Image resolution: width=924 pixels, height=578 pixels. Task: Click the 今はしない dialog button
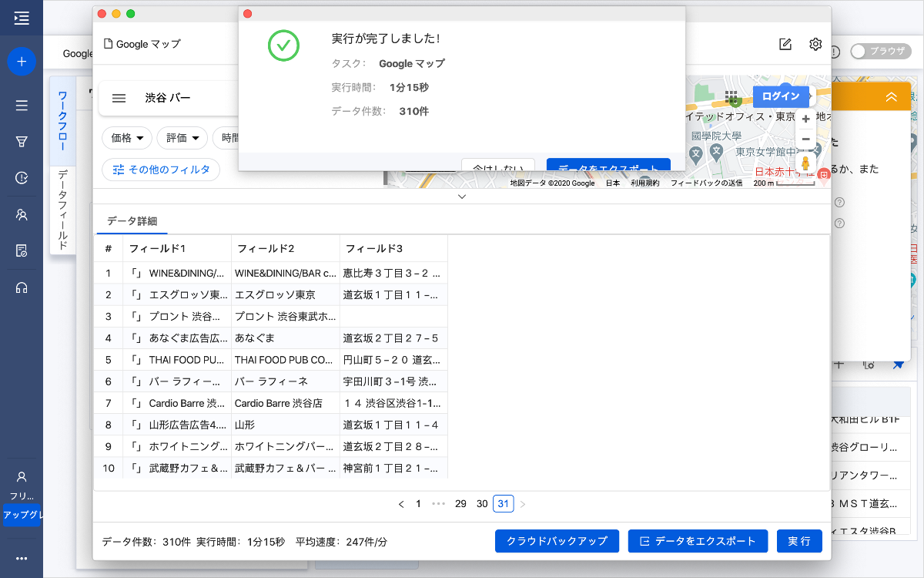pyautogui.click(x=498, y=165)
